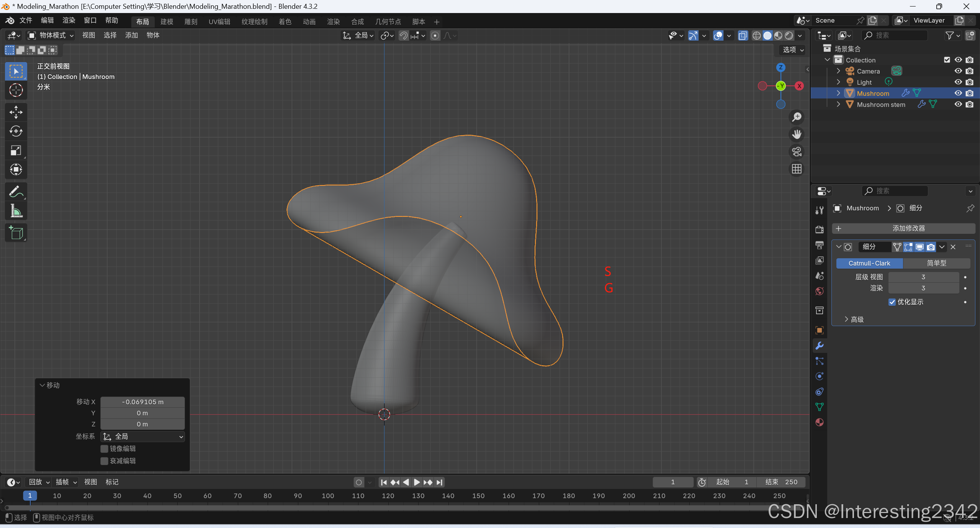This screenshot has height=528, width=980.
Task: Activate the Annotate pencil tool
Action: (x=16, y=192)
